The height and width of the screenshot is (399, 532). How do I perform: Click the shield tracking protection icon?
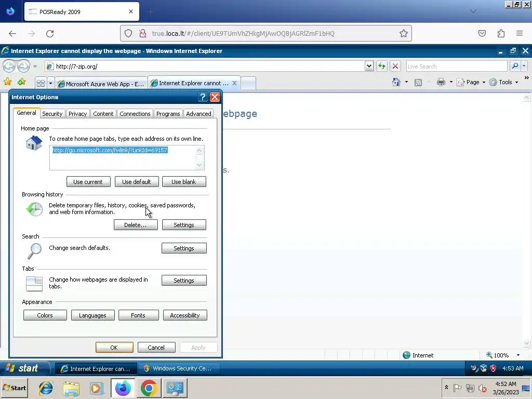pos(128,33)
